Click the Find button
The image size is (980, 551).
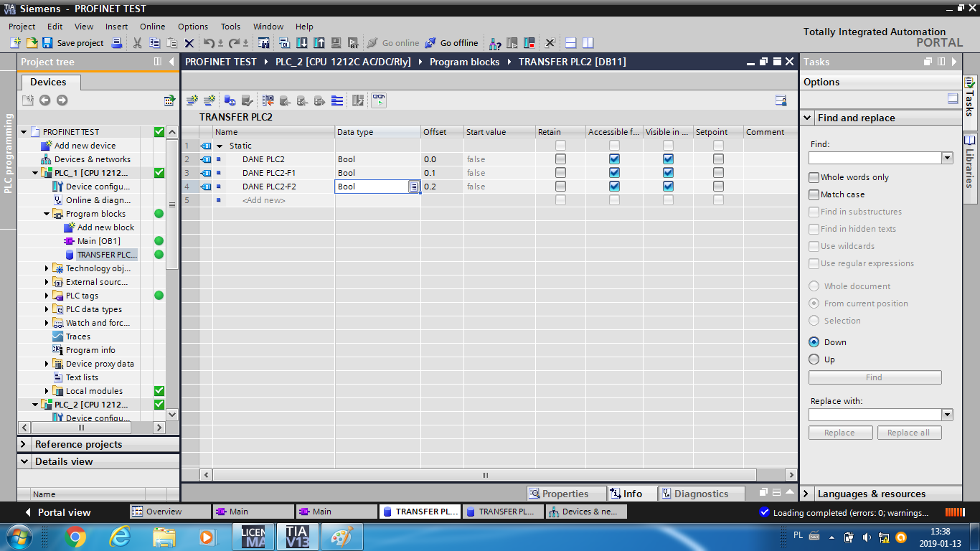(x=875, y=377)
